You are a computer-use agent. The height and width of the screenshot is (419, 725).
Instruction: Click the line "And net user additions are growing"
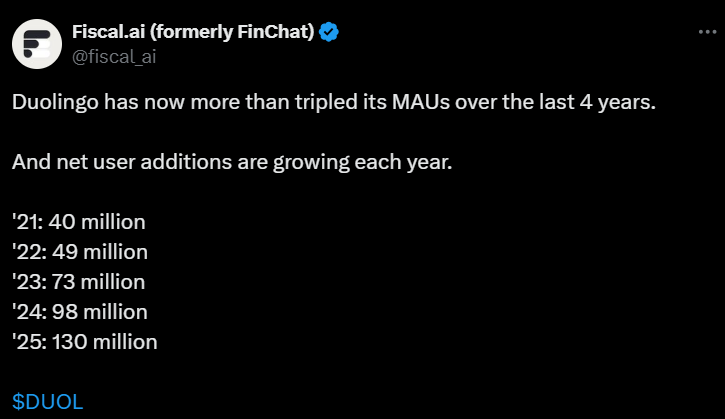(232, 162)
